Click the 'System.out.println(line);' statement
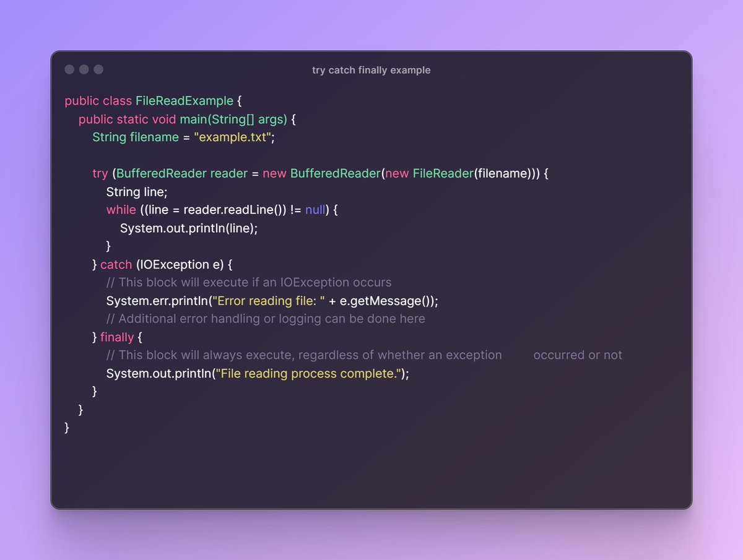743x560 pixels. click(x=189, y=228)
